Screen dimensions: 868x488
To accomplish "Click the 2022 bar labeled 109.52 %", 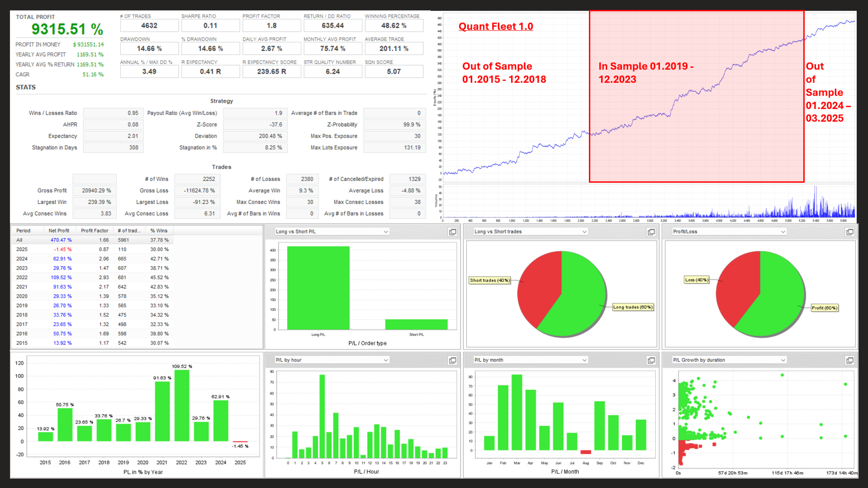I will point(182,405).
